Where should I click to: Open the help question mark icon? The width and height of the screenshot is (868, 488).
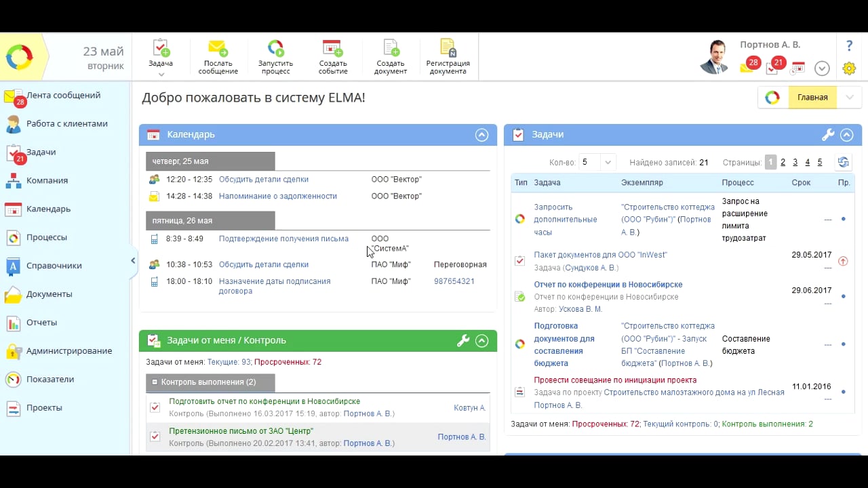click(x=849, y=46)
